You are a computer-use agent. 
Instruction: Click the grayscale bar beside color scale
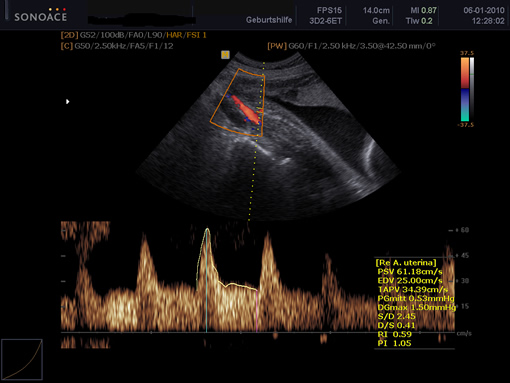pyautogui.click(x=472, y=89)
